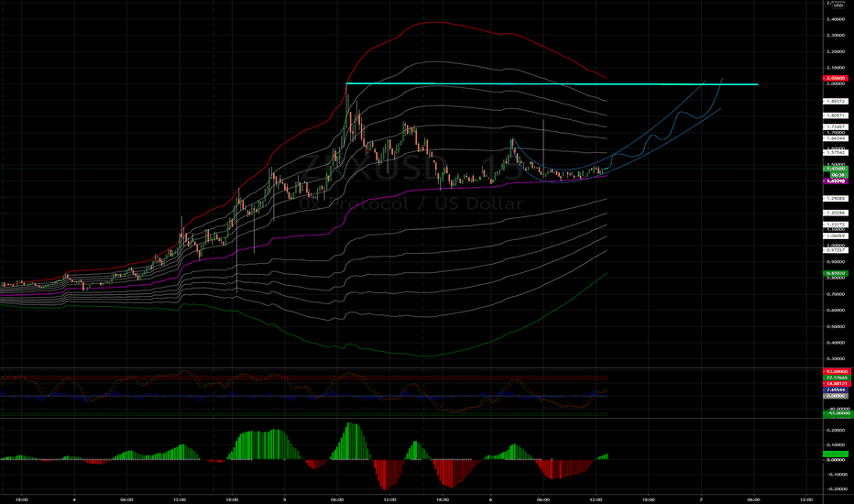The image size is (854, 504).
Task: Click the deepest red histogram trough
Action: point(385,475)
